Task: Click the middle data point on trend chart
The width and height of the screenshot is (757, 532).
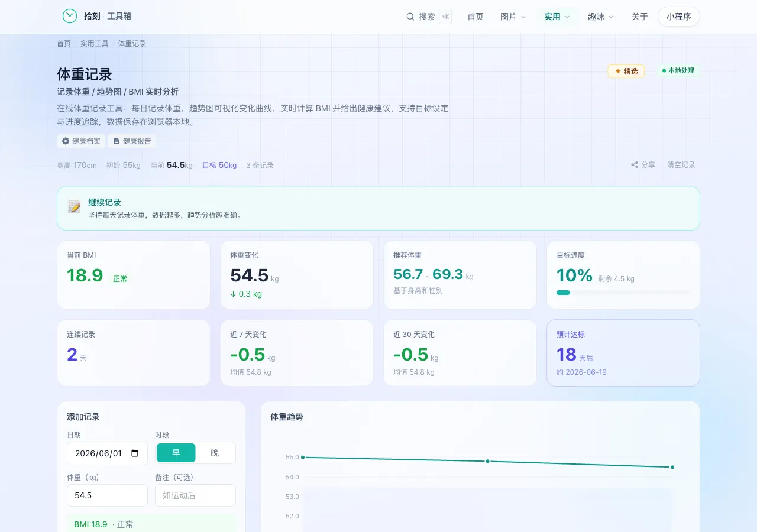Action: click(487, 461)
